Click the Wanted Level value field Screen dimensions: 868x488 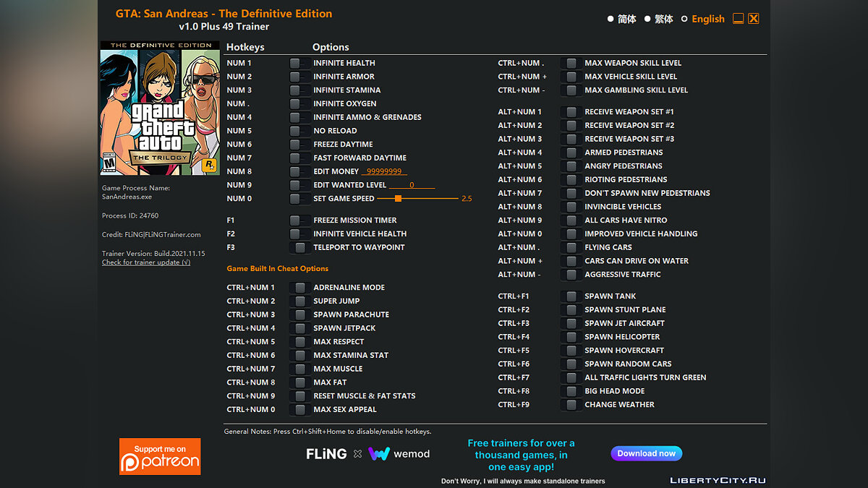[412, 185]
